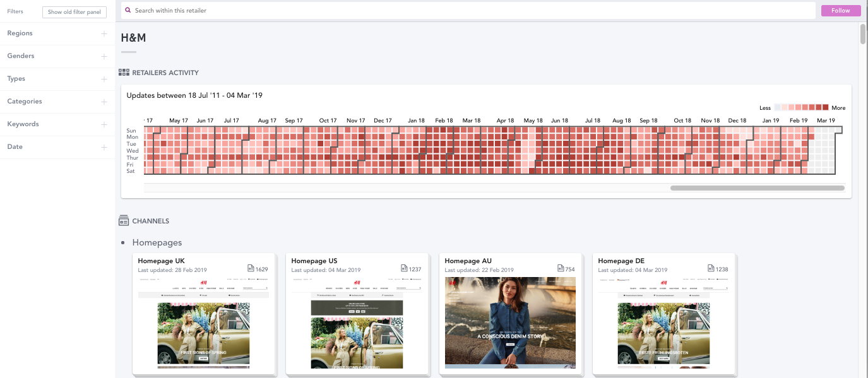Open the Homepage DE thumbnail
The height and width of the screenshot is (378, 868).
click(663, 322)
